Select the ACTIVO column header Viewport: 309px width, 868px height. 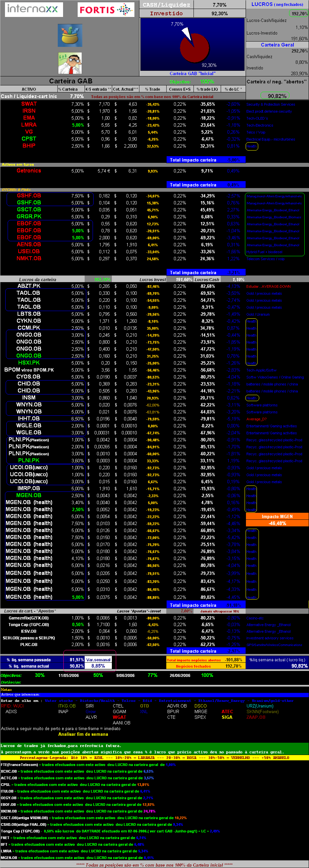pos(29,89)
